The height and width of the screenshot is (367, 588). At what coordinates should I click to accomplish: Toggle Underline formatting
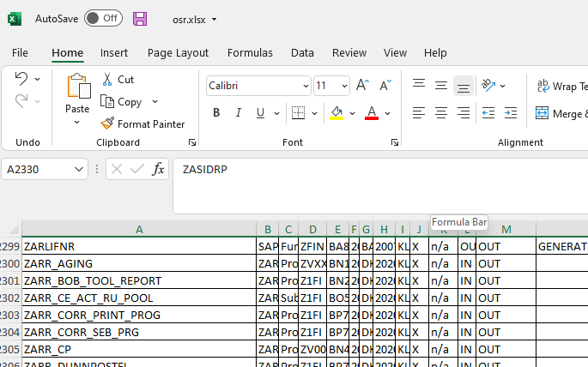(260, 112)
